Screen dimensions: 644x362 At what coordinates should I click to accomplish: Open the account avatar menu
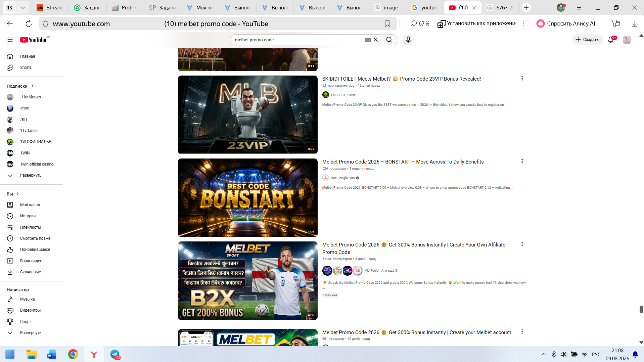coord(627,40)
